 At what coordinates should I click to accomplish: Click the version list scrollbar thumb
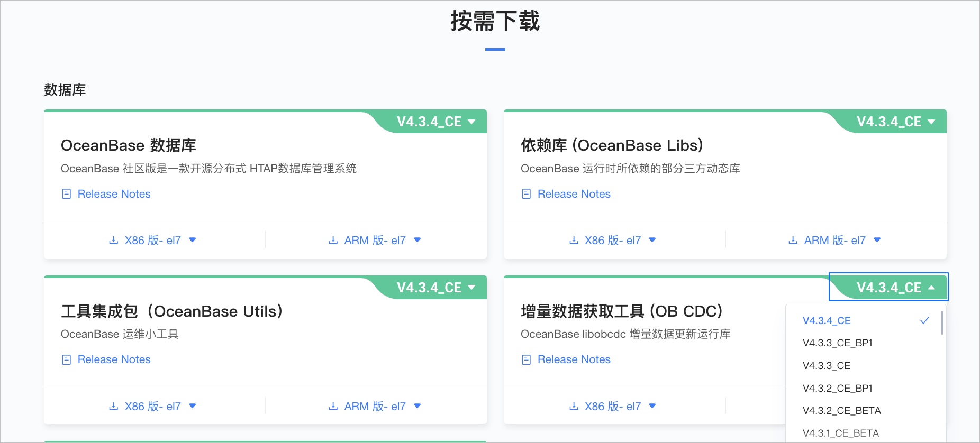click(942, 322)
